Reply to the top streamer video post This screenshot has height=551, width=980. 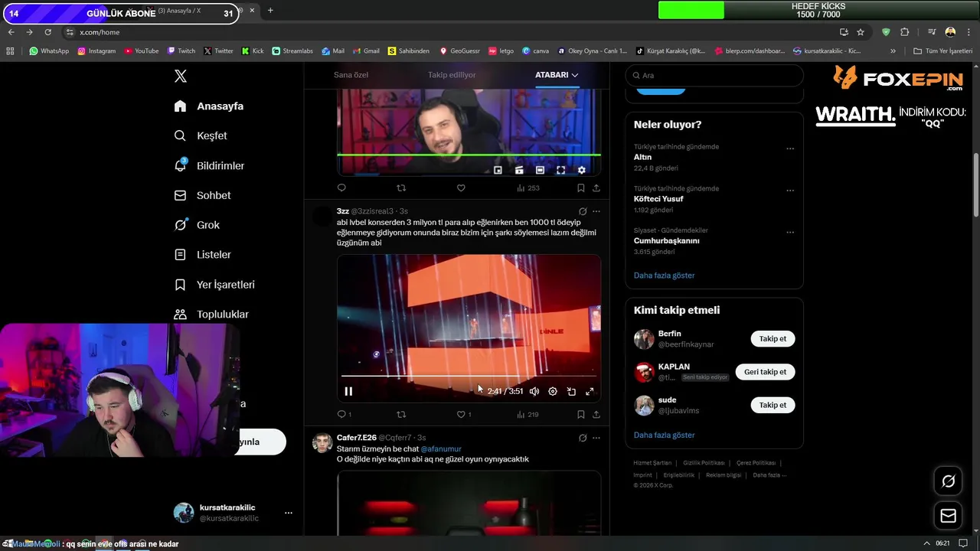(x=341, y=187)
